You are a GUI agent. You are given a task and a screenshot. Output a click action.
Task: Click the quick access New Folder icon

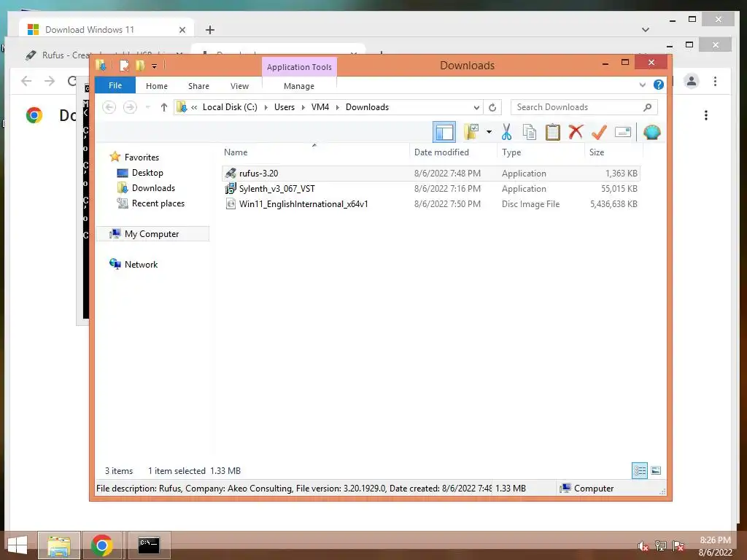click(140, 65)
